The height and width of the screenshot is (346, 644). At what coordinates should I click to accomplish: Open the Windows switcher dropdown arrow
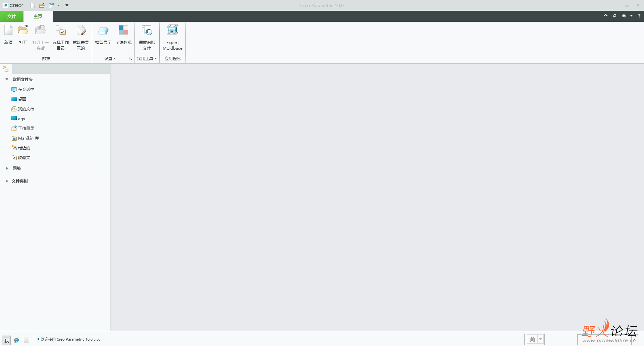click(59, 5)
